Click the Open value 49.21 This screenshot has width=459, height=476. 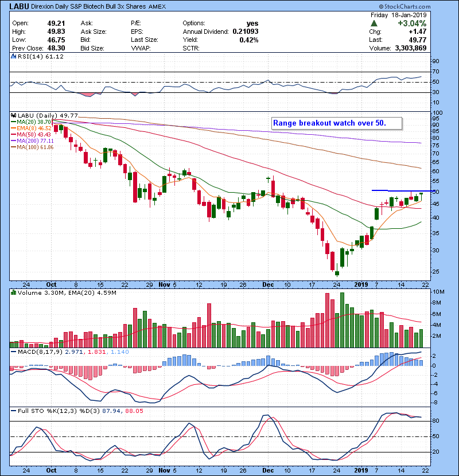(56, 23)
